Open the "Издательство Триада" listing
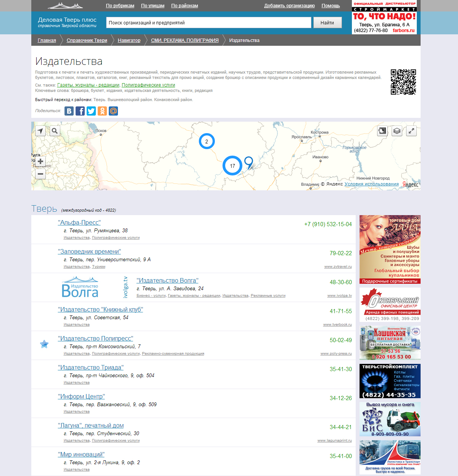 pyautogui.click(x=91, y=368)
